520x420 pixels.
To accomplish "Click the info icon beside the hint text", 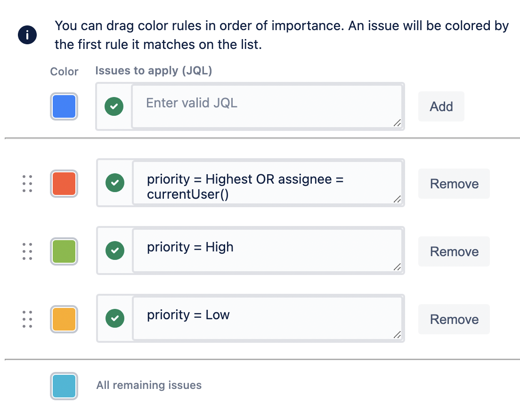I will (27, 35).
